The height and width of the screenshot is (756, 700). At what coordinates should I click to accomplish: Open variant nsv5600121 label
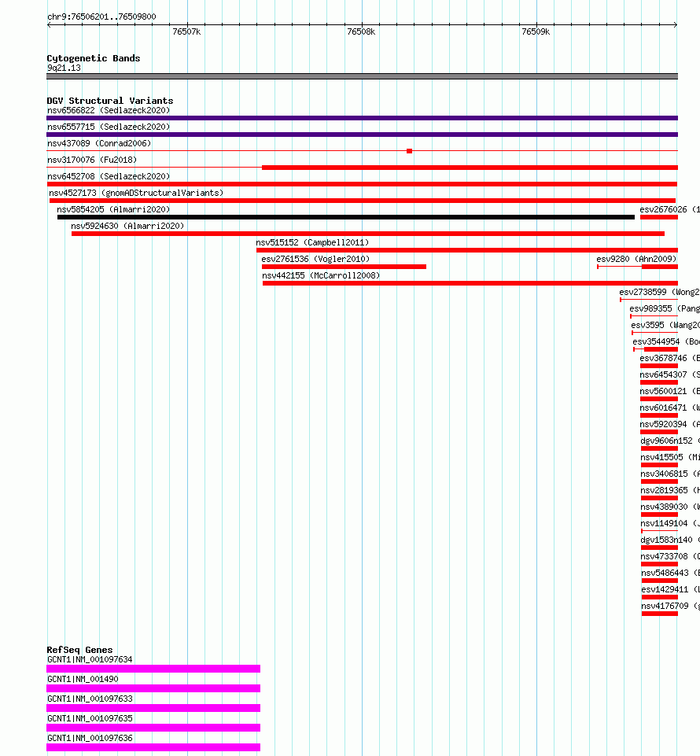(669, 390)
